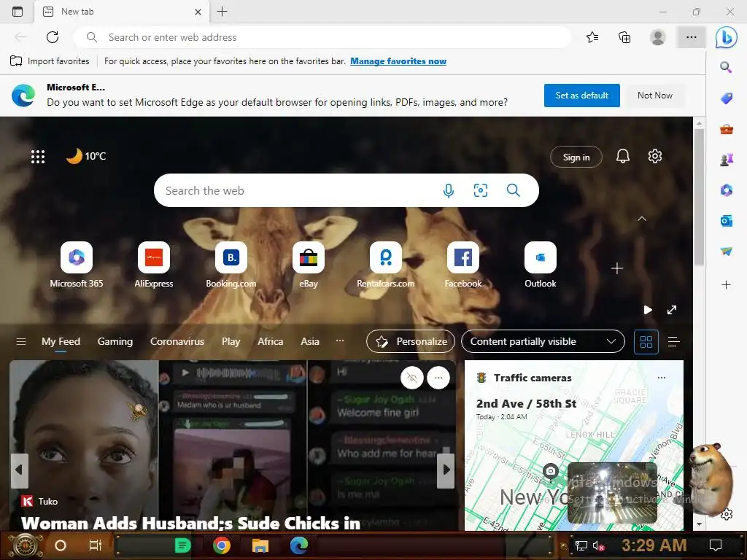
Task: Switch to the Asia tab
Action: point(309,341)
